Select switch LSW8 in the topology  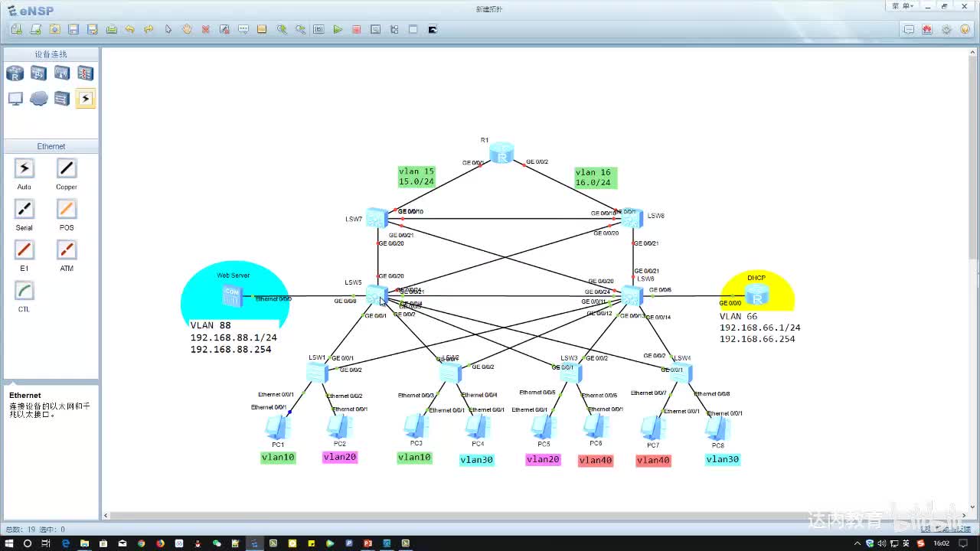(x=632, y=218)
